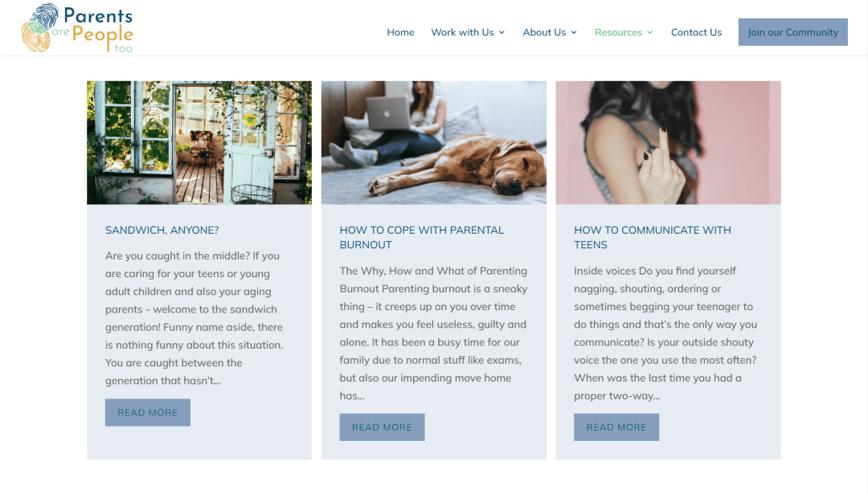
Task: Expand the Work with Us dropdown chevron
Action: [x=502, y=33]
